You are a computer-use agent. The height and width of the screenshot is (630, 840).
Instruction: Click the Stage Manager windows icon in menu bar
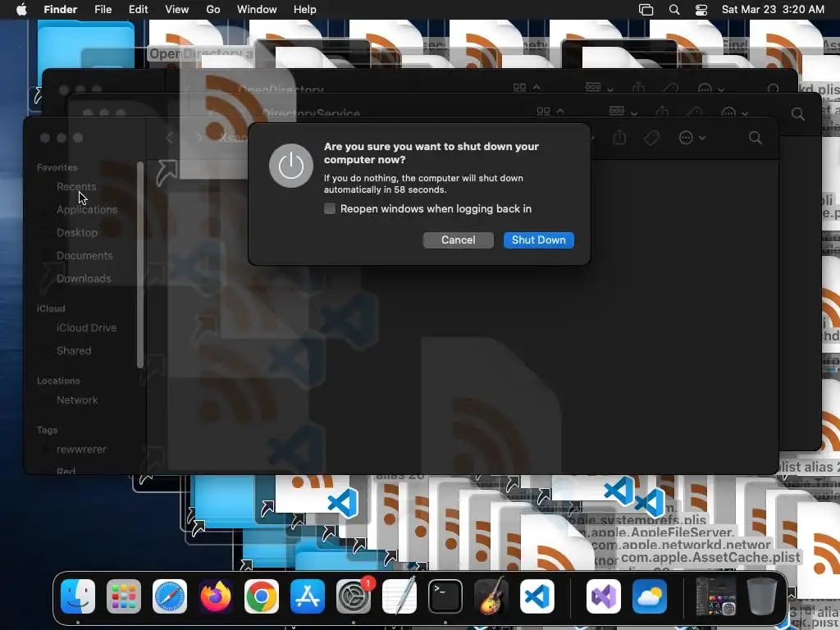click(x=646, y=10)
